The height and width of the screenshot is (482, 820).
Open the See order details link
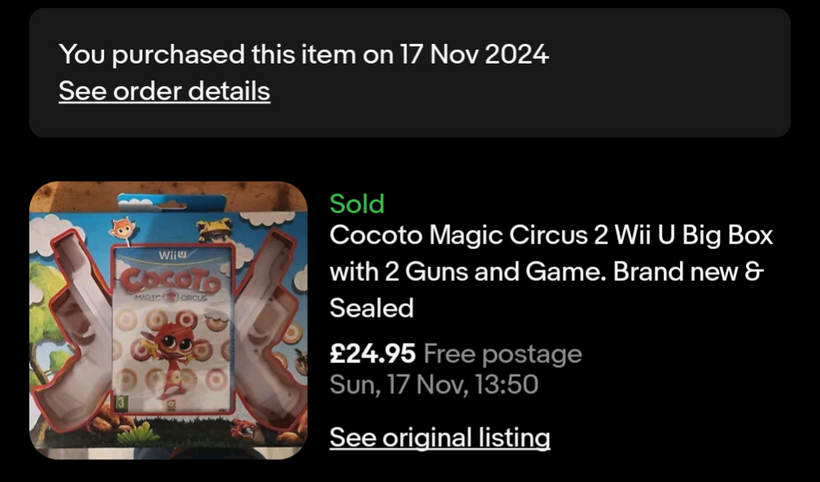164,91
